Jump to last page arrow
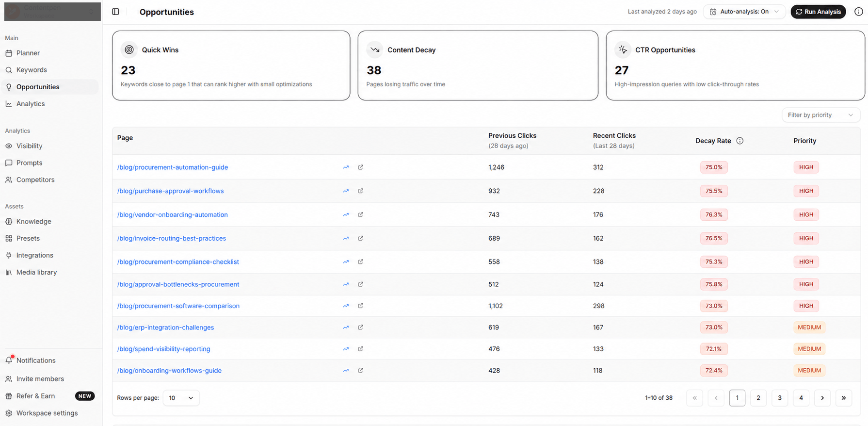Image resolution: width=868 pixels, height=426 pixels. (x=844, y=398)
